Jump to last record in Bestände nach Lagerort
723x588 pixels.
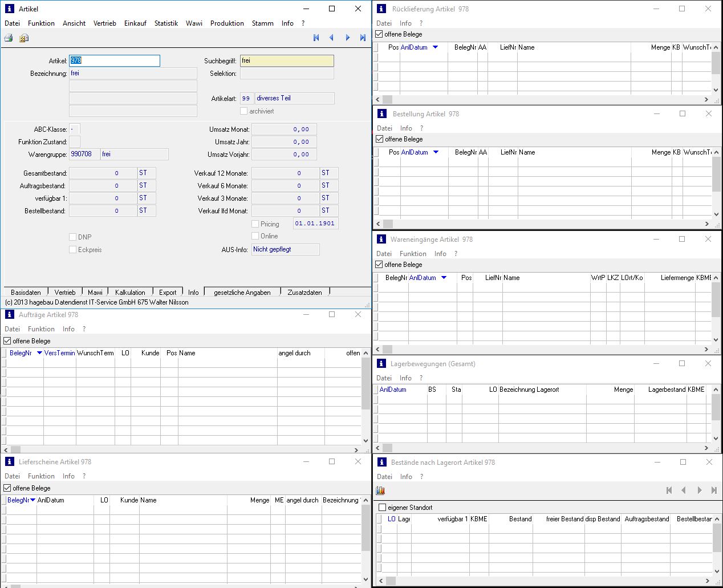click(x=714, y=490)
